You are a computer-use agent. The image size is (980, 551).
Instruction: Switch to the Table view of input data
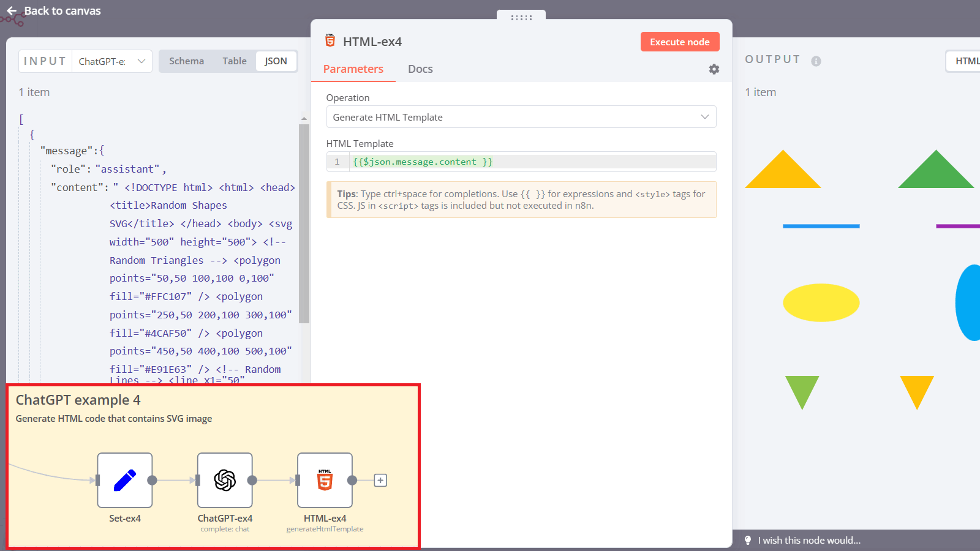[234, 61]
